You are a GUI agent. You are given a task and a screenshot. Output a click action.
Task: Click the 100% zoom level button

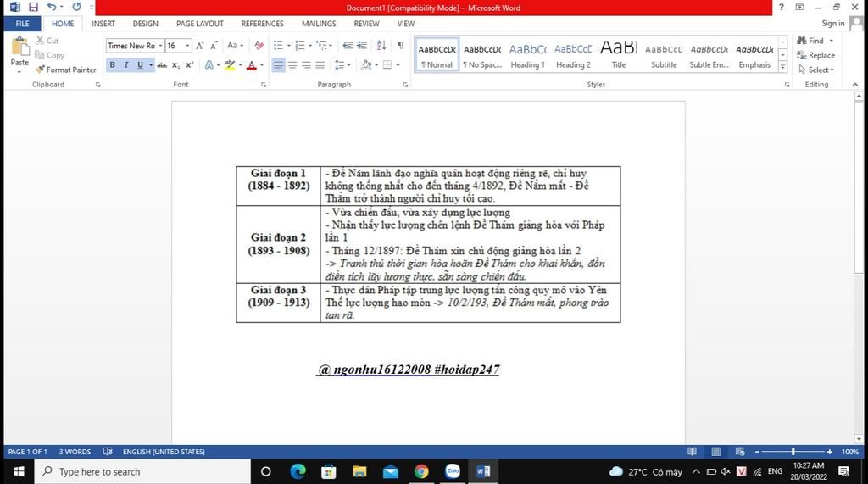click(850, 452)
